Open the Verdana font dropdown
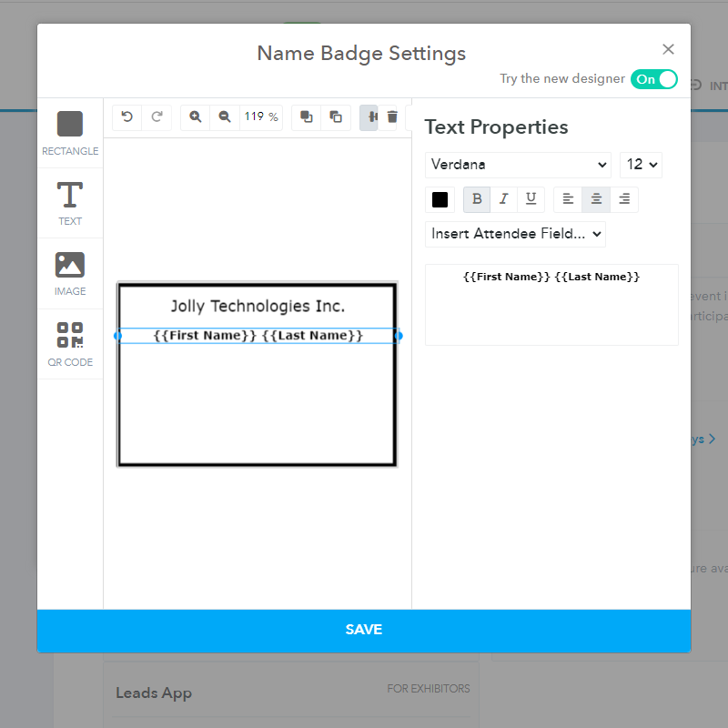Viewport: 728px width, 728px height. pos(518,165)
